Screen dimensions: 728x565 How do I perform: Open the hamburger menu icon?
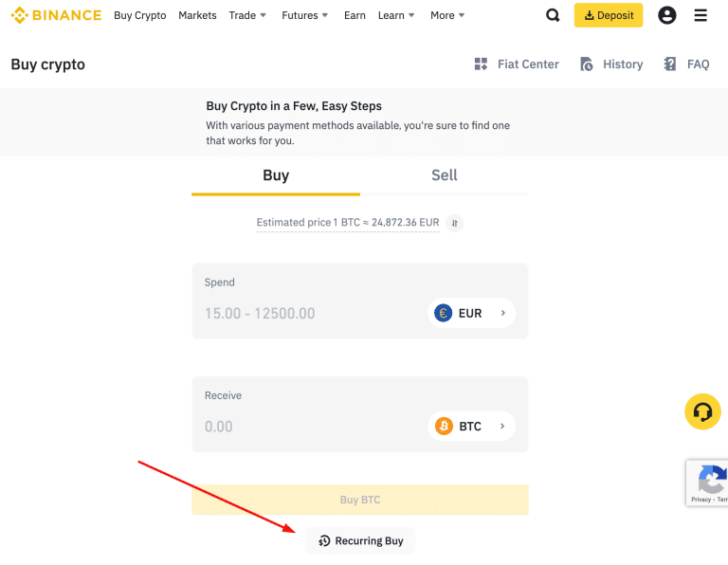[x=701, y=15]
